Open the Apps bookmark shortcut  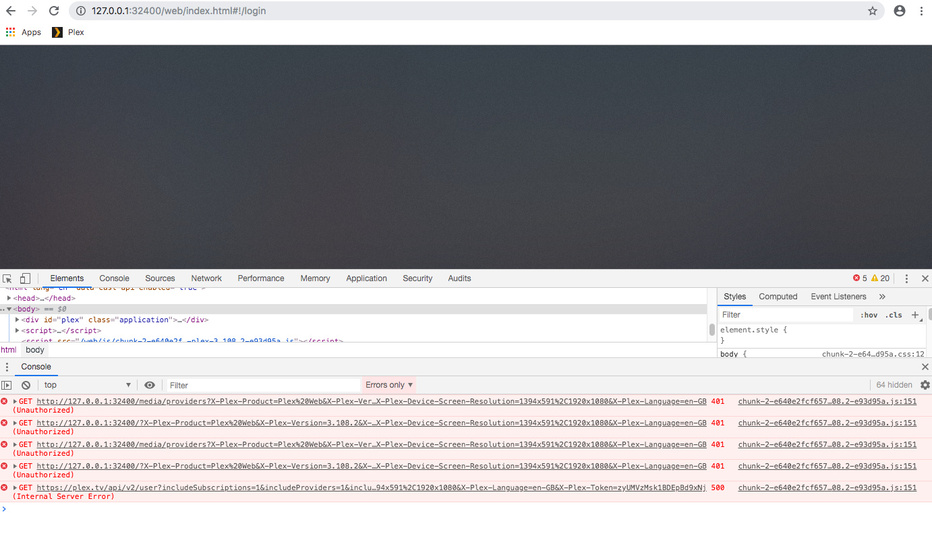[x=23, y=32]
